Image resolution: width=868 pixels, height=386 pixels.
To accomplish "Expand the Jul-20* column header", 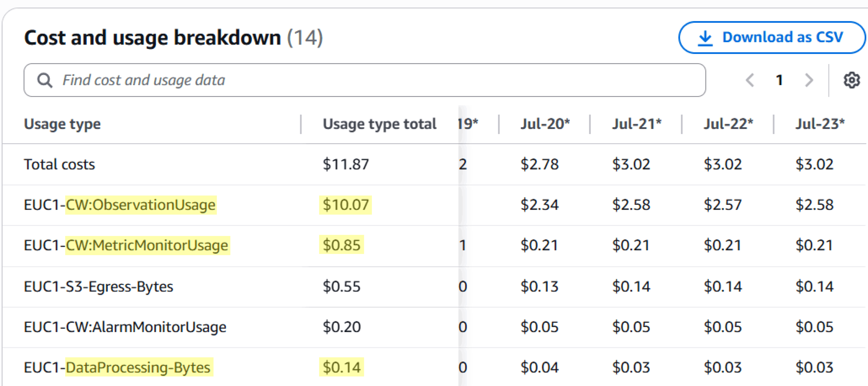I will click(545, 123).
